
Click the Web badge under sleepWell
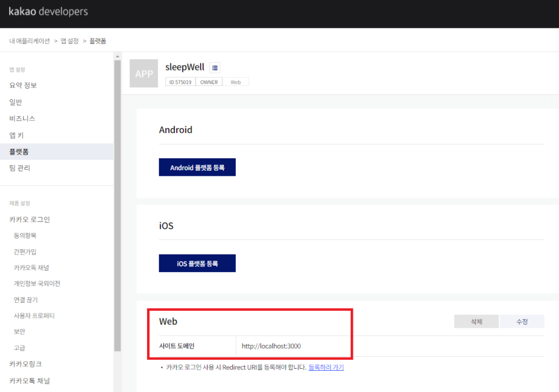coord(236,82)
